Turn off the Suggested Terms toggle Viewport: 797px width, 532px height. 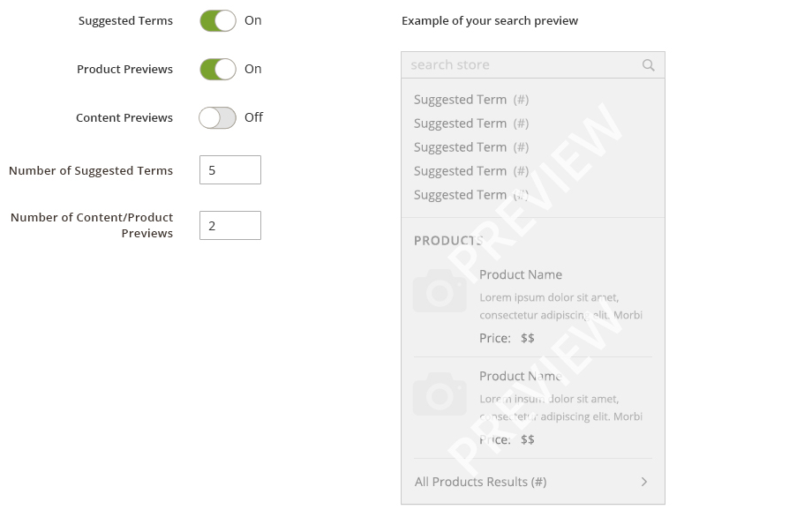[x=217, y=21]
